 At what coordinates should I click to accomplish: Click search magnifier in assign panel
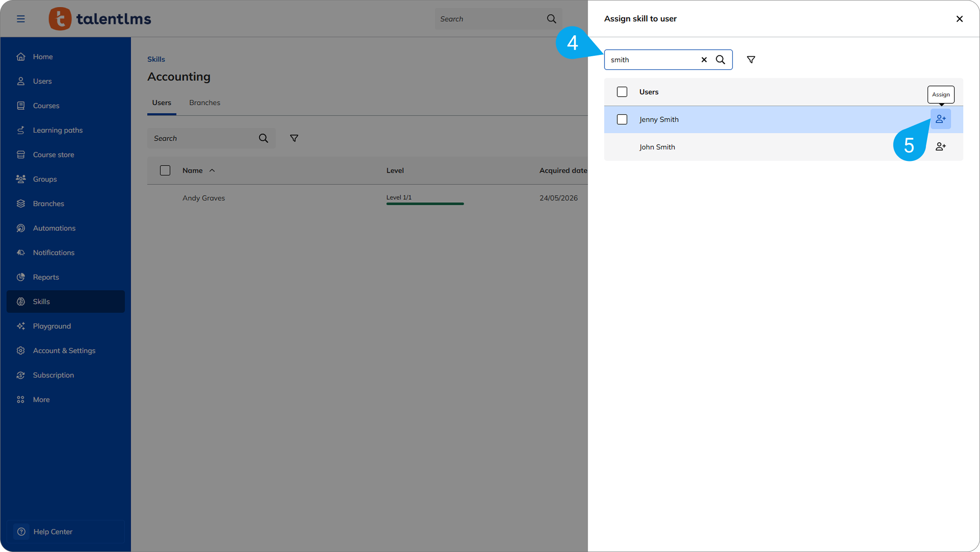720,60
